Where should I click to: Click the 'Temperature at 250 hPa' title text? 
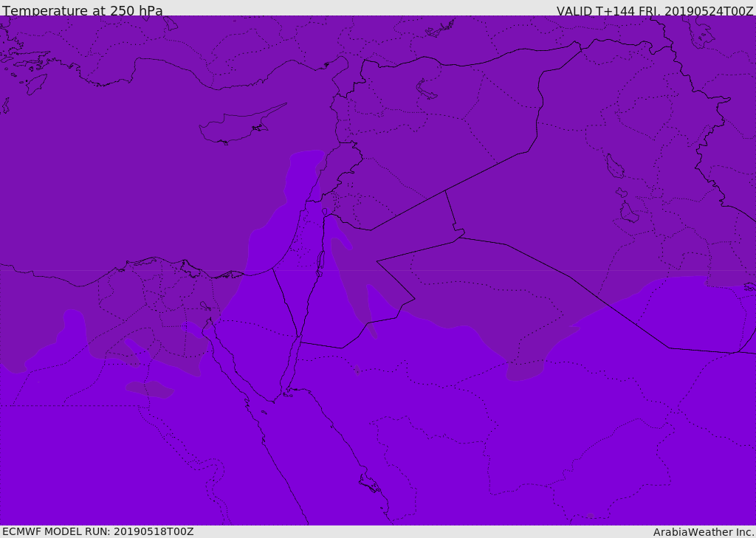(83, 10)
